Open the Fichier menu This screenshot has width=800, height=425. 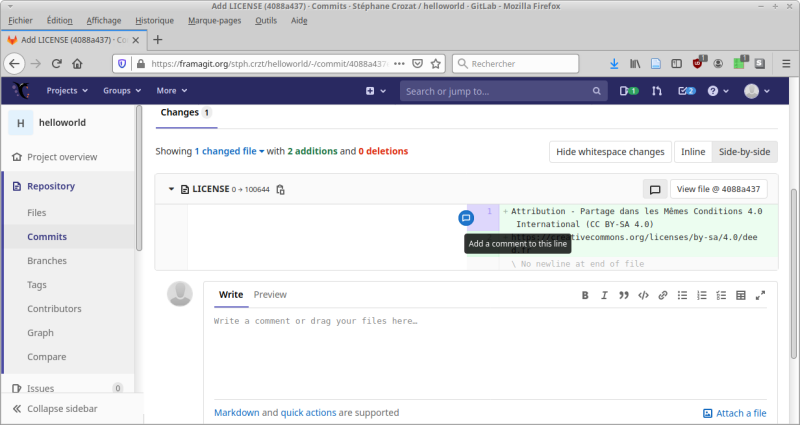(x=20, y=20)
